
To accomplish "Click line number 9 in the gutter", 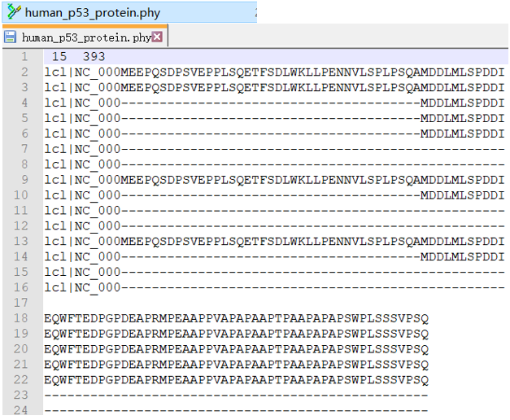I will tap(24, 179).
